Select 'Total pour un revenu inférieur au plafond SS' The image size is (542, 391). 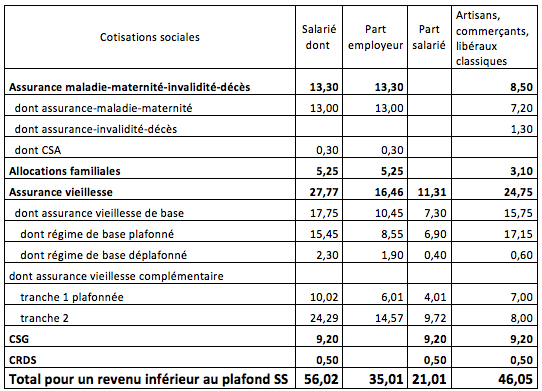[x=149, y=380]
